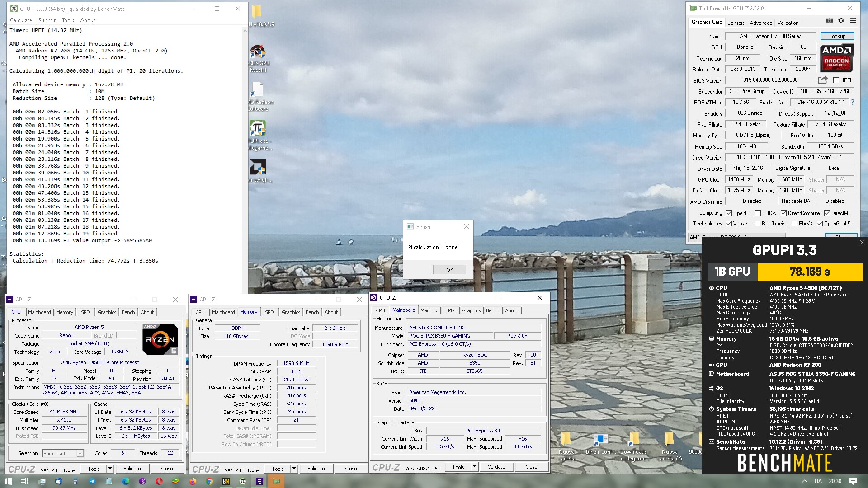Image resolution: width=868 pixels, height=488 pixels.
Task: Open Tor Browser from the taskbar
Action: click(142, 481)
